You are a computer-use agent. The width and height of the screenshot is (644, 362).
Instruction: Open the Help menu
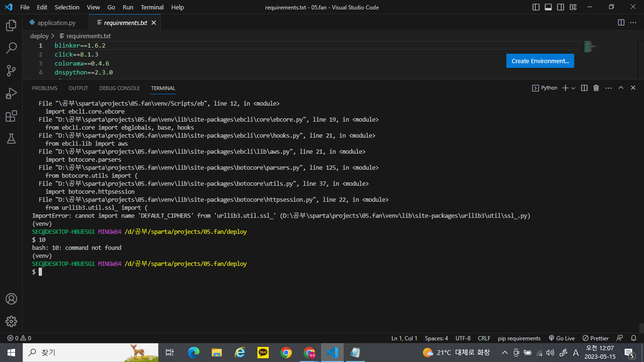click(x=178, y=7)
